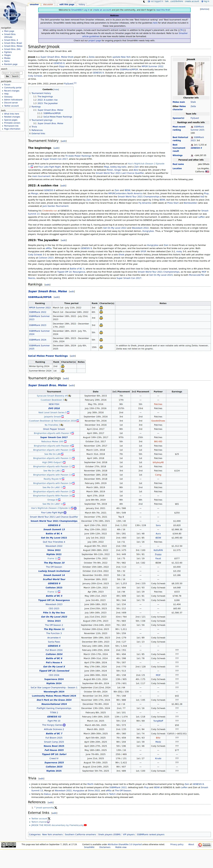Click Sheik icon in SSBMRank Summer 2024 row
The width and height of the screenshot is (213, 868).
tap(101, 333)
